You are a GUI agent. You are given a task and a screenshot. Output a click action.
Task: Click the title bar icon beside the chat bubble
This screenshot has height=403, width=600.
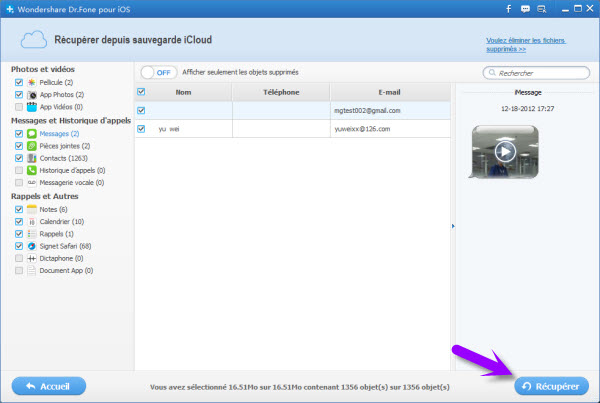tap(541, 9)
